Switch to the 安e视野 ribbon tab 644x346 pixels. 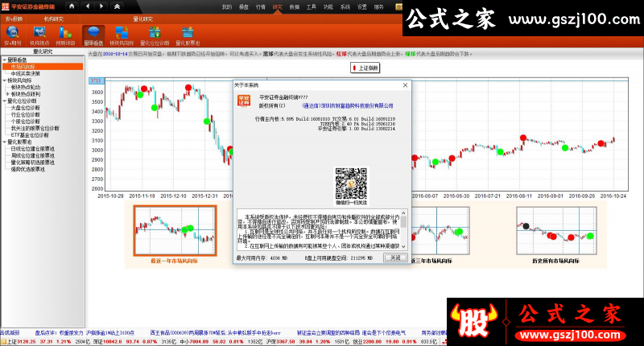click(14, 19)
